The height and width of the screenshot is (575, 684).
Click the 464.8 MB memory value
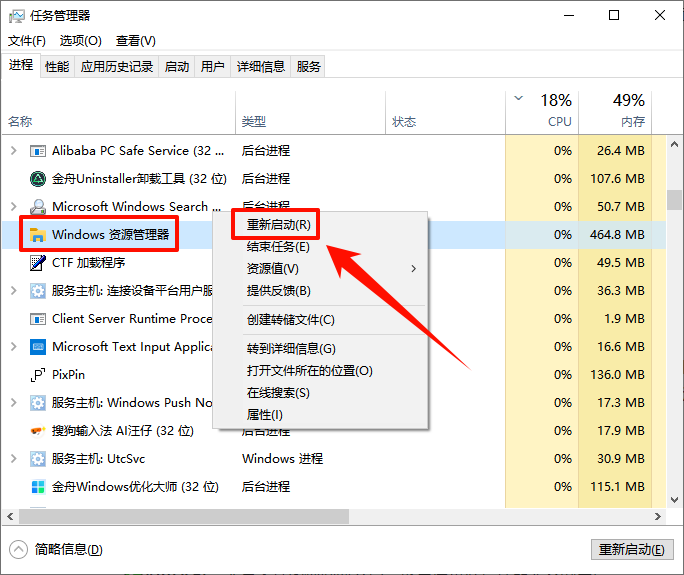pos(617,235)
